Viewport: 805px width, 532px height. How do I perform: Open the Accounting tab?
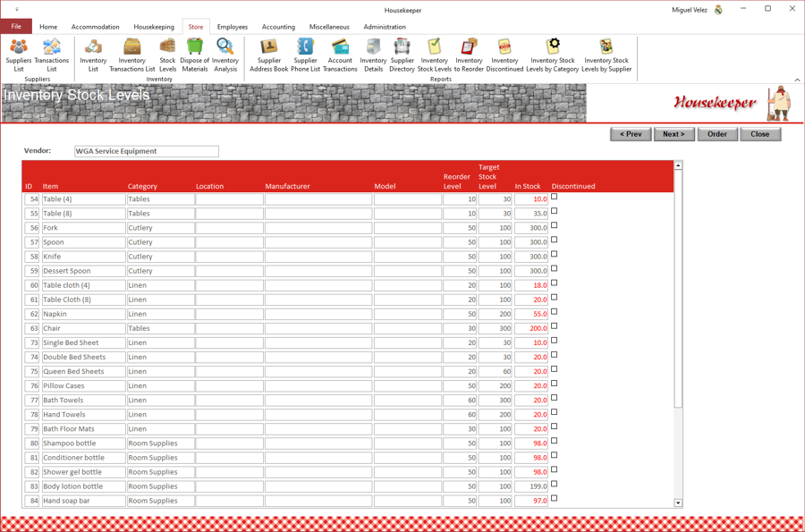[x=278, y=27]
